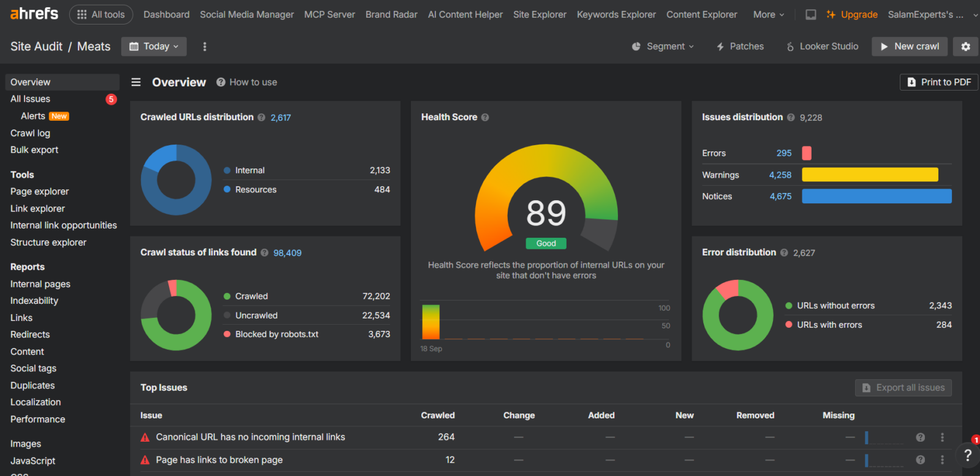Open Errors count 295

[784, 153]
